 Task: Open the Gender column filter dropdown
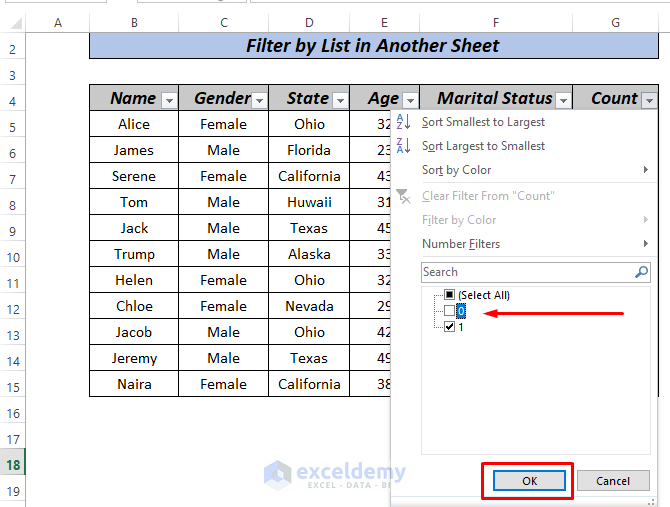[x=259, y=101]
